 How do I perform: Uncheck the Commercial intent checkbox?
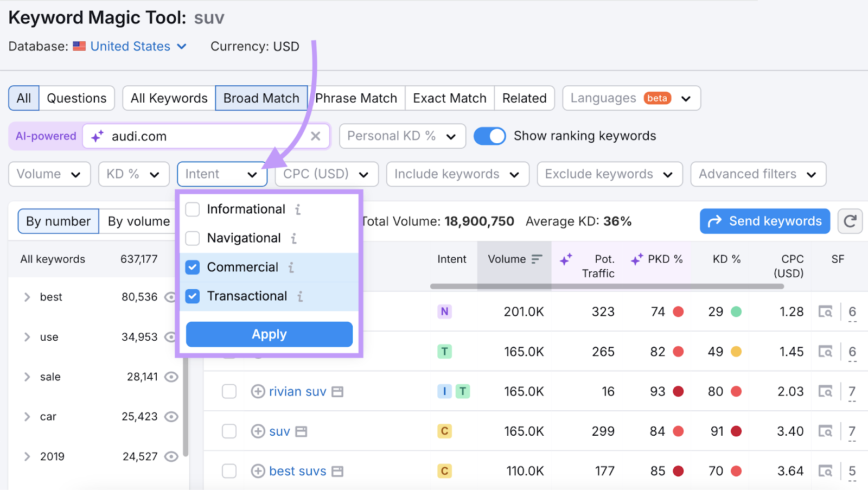193,267
